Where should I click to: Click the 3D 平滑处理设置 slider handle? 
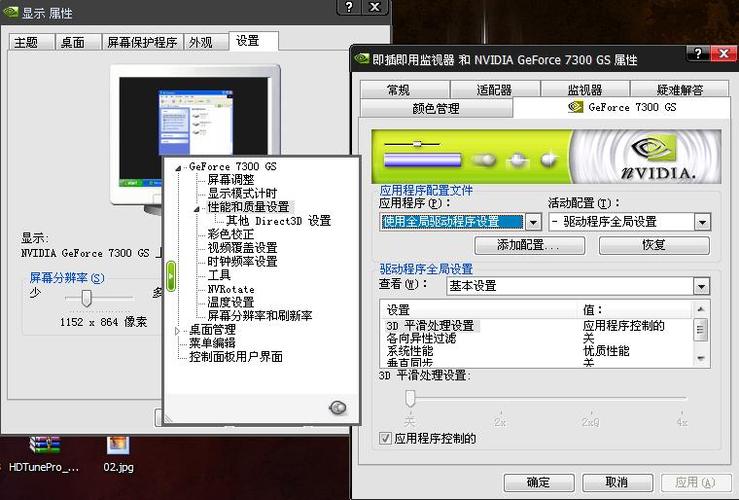coord(410,399)
